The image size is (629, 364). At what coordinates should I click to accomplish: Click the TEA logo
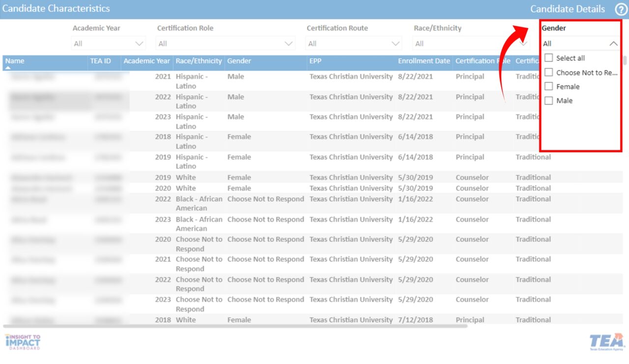[x=606, y=342]
